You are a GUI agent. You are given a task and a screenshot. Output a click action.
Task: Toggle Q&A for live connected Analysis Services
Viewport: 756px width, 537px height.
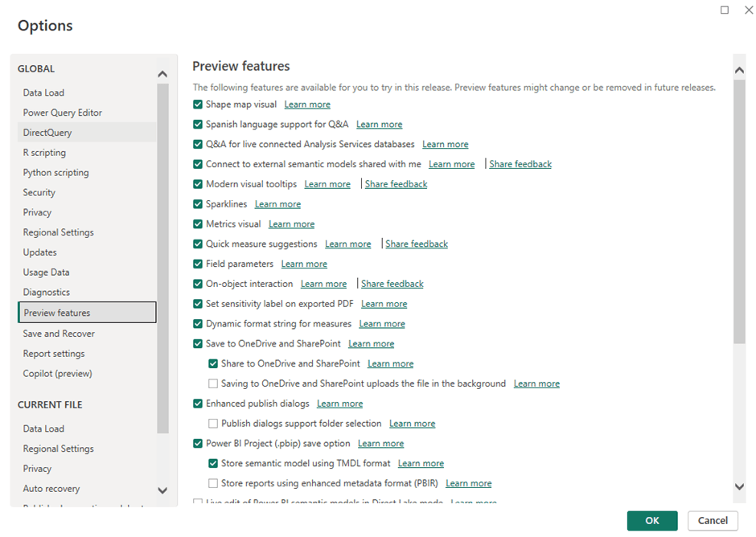198,144
